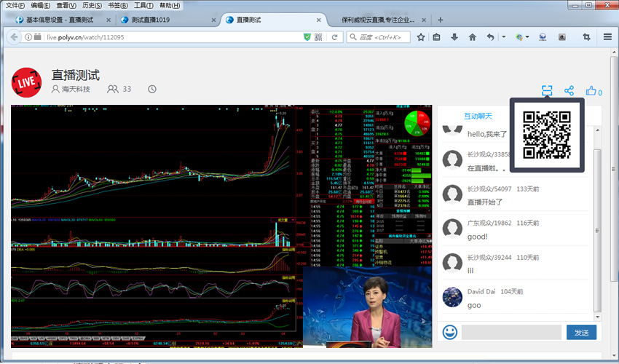This screenshot has height=364, width=619.
Task: Open the browser hamburger menu
Action: (607, 37)
